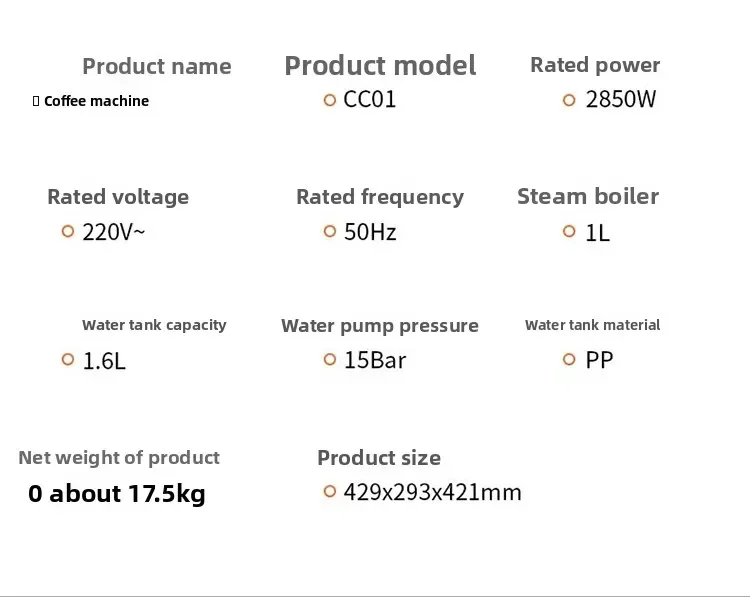Screen dimensions: 750x597
Task: Click the orange bullet beside 15Bar
Action: coord(329,359)
